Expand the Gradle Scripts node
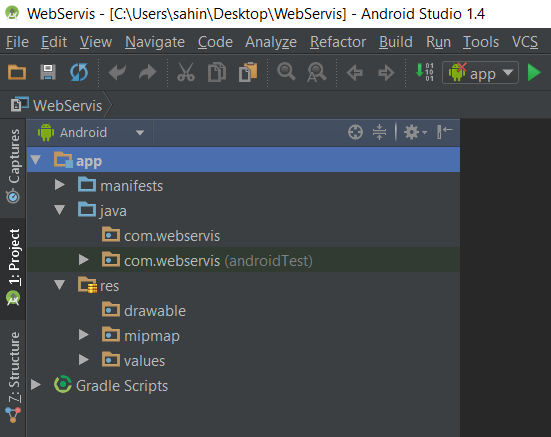Screen dimensions: 551x437 (x=35, y=385)
